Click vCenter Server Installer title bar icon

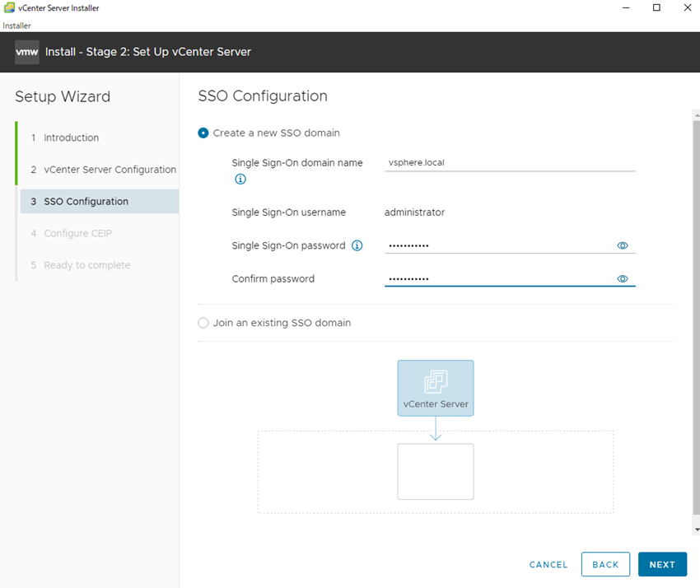8,8
